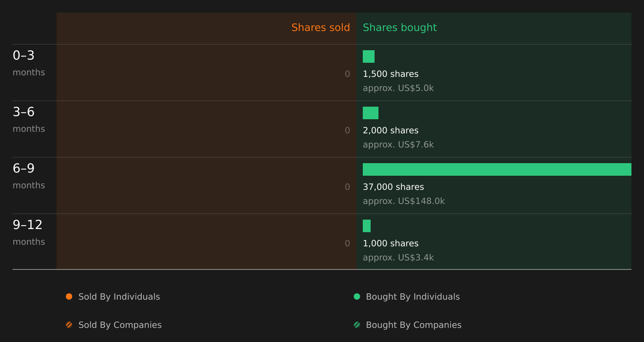
Task: Click approx. US$3.4k value
Action: click(398, 258)
